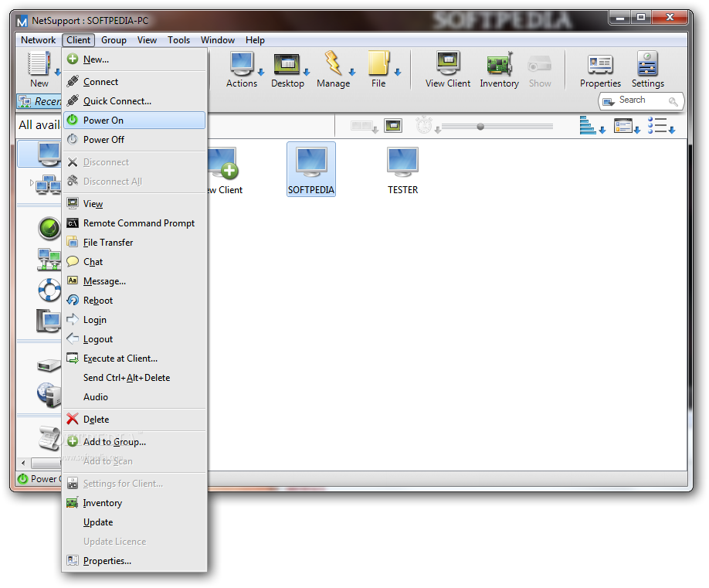Open the File dropdown arrow
Screen dimensions: 709x588
point(398,72)
